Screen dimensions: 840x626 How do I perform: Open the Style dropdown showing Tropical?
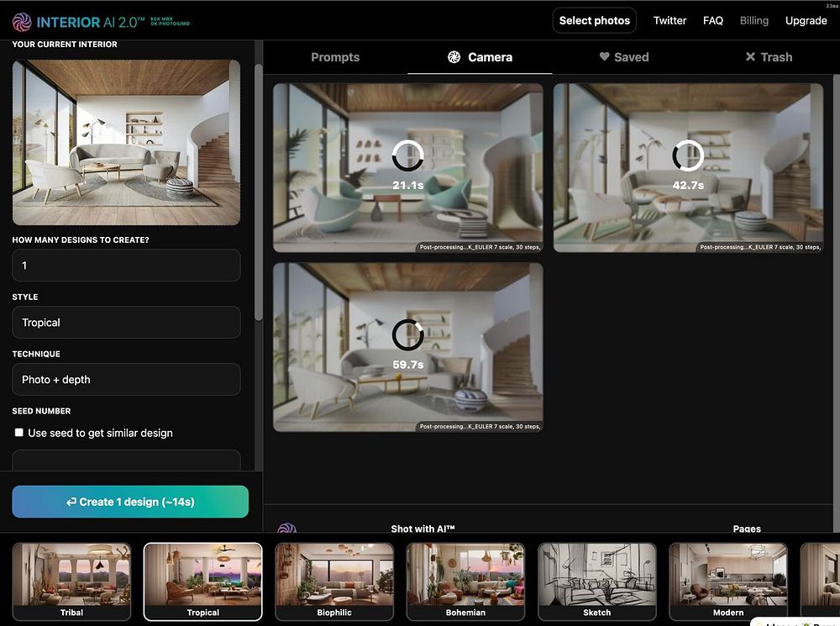coord(127,322)
